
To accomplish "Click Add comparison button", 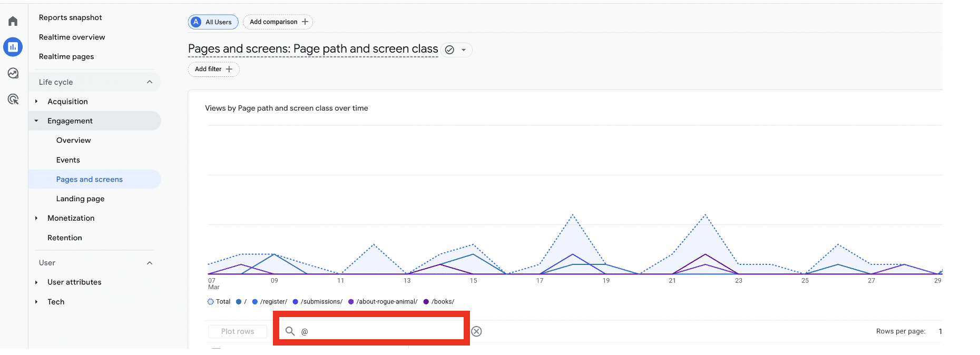I will point(278,22).
